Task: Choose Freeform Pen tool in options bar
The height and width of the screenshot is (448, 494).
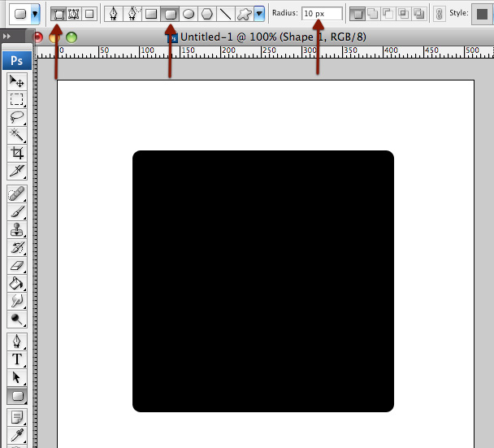Action: point(133,14)
